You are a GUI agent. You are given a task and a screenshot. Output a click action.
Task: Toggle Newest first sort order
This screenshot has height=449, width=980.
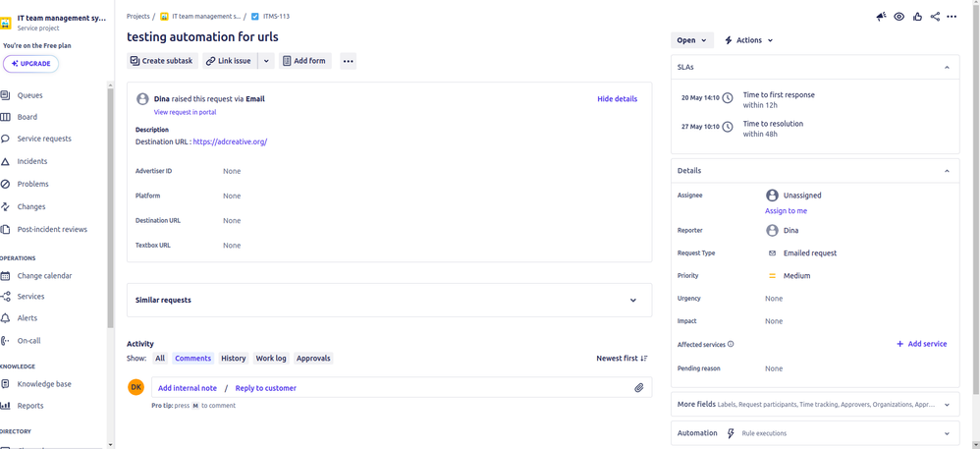click(622, 359)
